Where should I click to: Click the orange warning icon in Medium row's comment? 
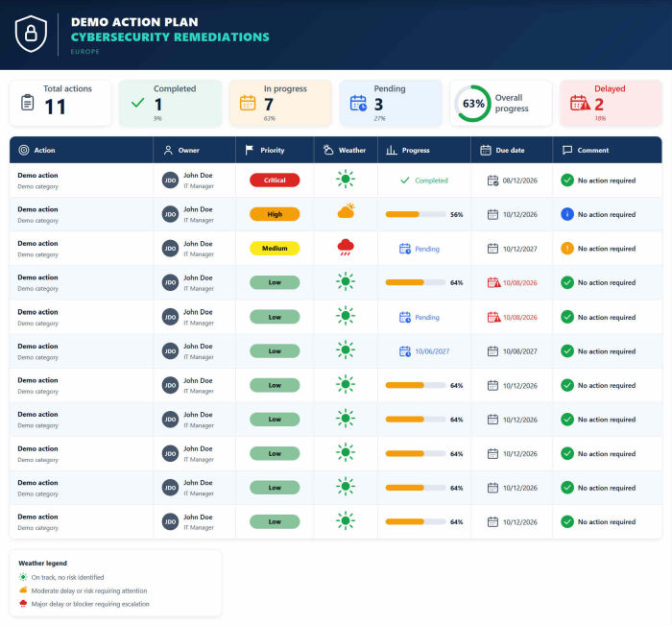coord(567,249)
